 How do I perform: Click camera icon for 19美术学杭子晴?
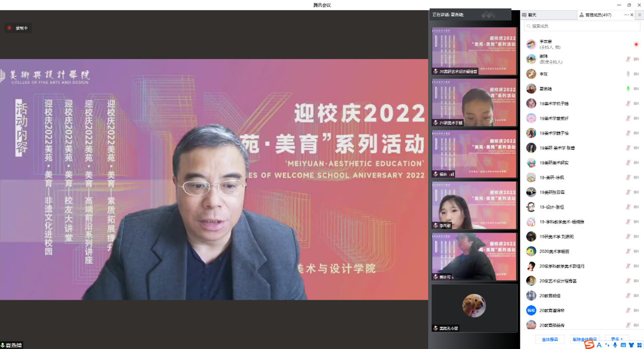636,104
